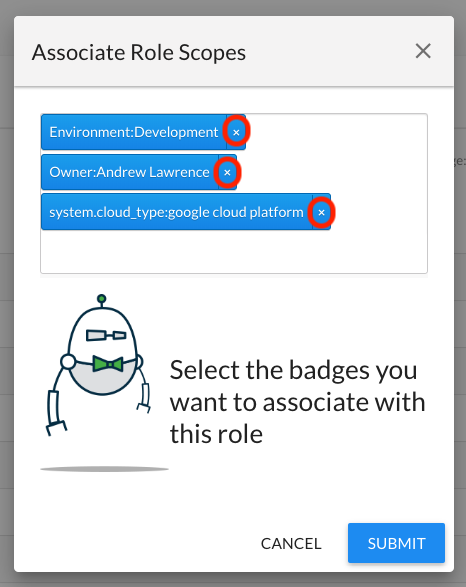Remove the Owner:Andrew Lawrence badge
This screenshot has height=587, width=466.
227,172
